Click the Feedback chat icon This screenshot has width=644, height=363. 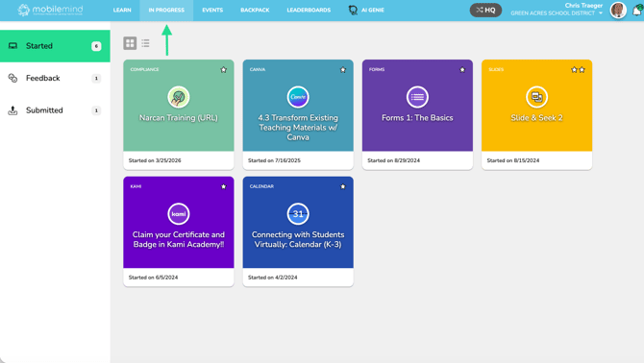[x=12, y=78]
